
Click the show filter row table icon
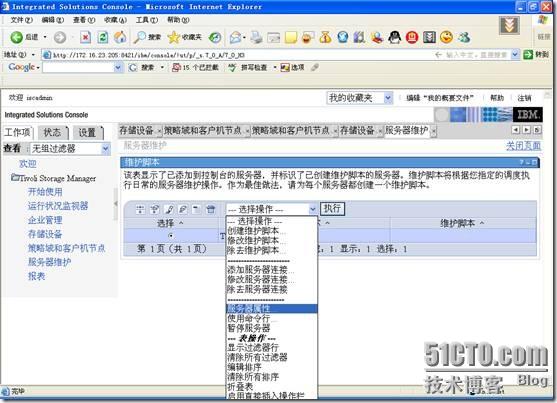pos(140,209)
